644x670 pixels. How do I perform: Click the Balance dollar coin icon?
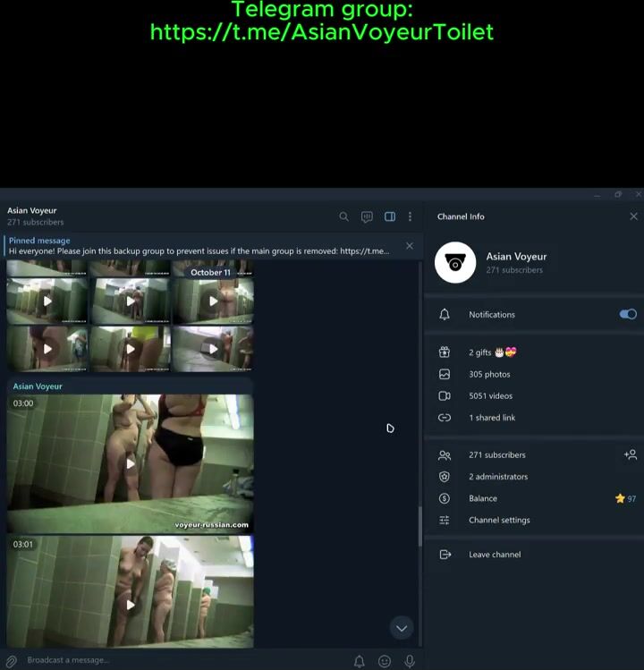[x=445, y=498]
